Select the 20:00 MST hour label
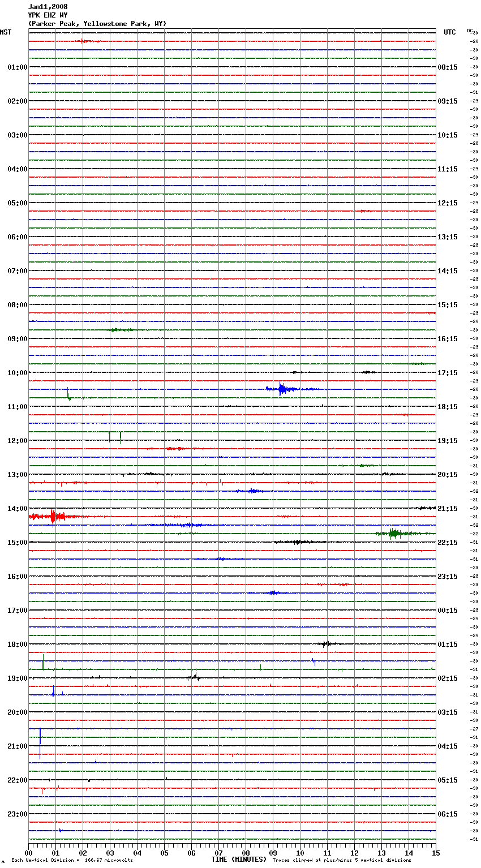 pos(18,712)
